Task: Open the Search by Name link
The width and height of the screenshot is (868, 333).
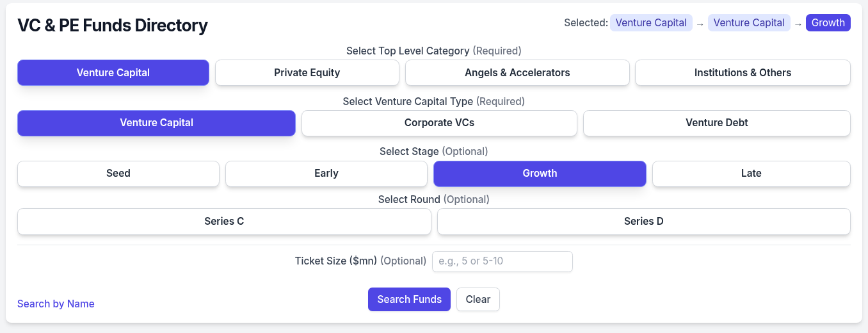Action: (56, 304)
